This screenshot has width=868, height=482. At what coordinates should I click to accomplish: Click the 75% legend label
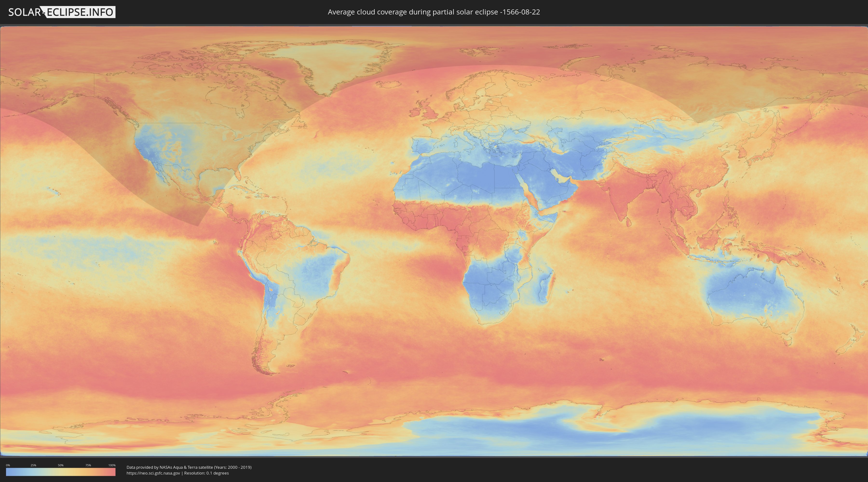click(x=88, y=465)
